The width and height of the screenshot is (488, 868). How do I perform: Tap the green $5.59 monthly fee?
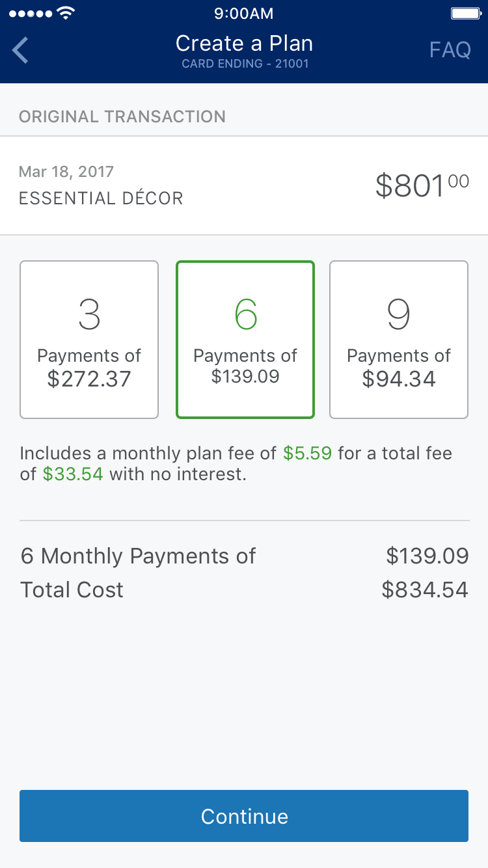[308, 453]
